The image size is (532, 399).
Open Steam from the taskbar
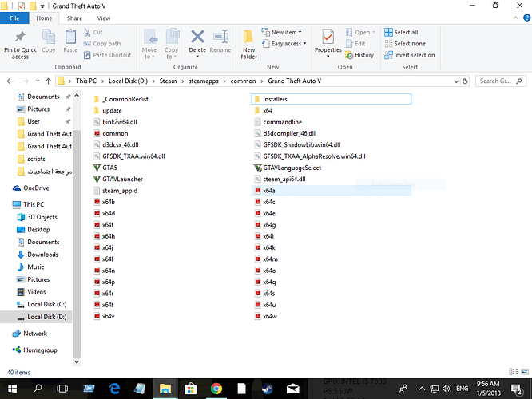[268, 389]
